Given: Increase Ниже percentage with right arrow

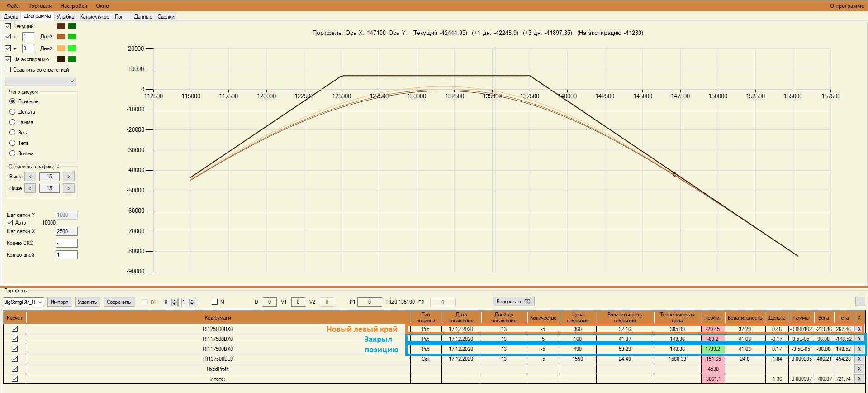Looking at the screenshot, I should [x=69, y=188].
